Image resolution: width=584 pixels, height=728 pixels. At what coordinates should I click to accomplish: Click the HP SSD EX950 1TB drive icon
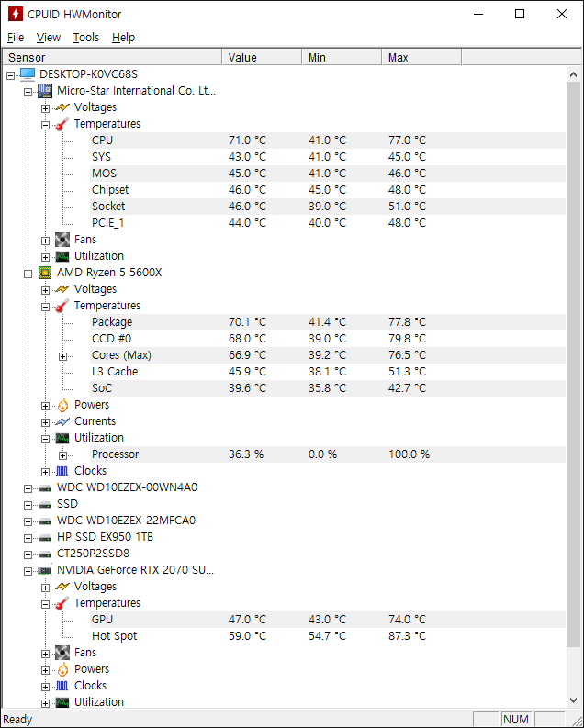44,537
